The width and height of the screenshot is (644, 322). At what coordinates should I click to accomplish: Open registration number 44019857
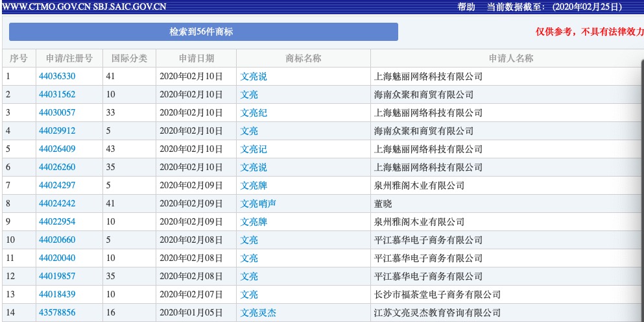click(x=57, y=277)
